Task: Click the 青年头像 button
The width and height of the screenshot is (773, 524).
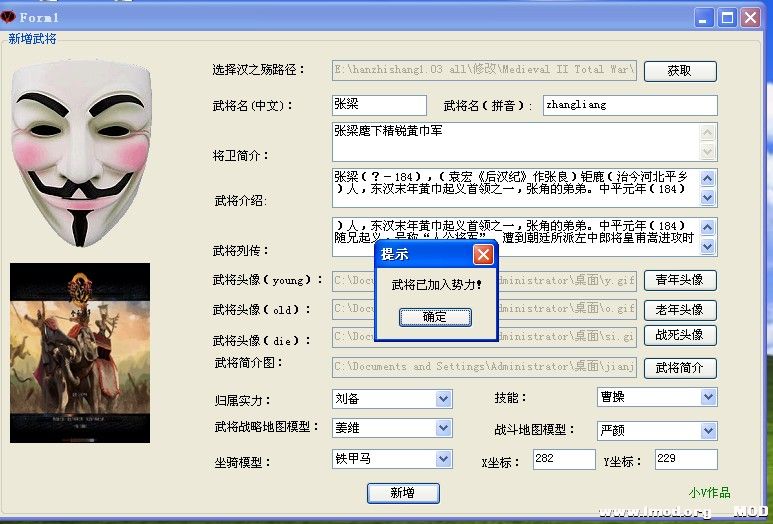Action: [x=680, y=280]
